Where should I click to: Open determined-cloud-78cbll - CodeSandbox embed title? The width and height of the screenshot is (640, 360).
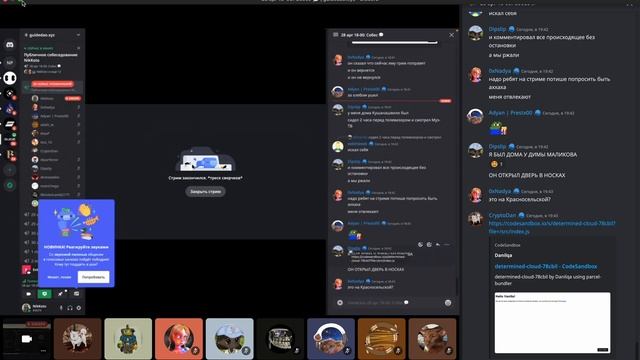[546, 266]
